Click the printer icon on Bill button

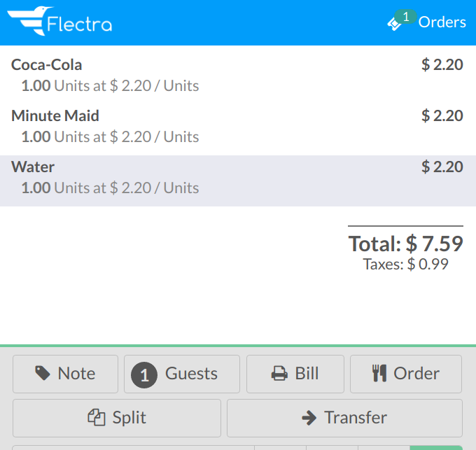tap(280, 374)
